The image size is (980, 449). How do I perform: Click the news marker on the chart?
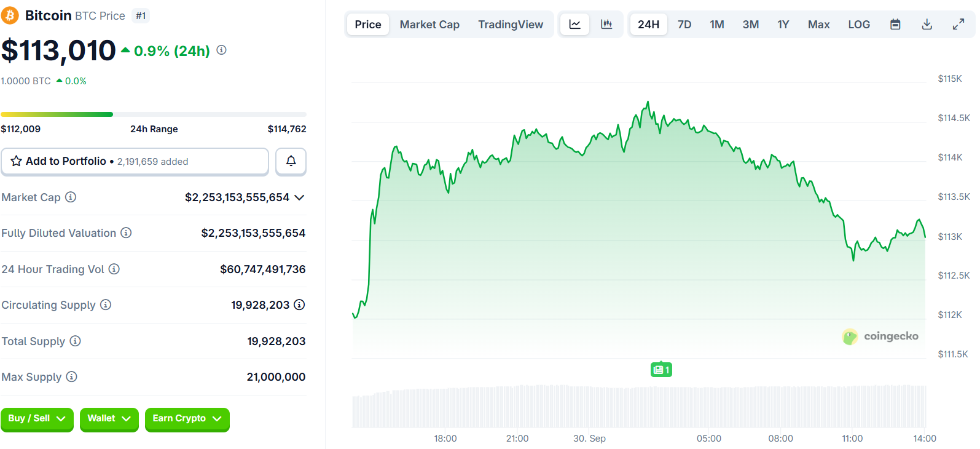pos(661,370)
